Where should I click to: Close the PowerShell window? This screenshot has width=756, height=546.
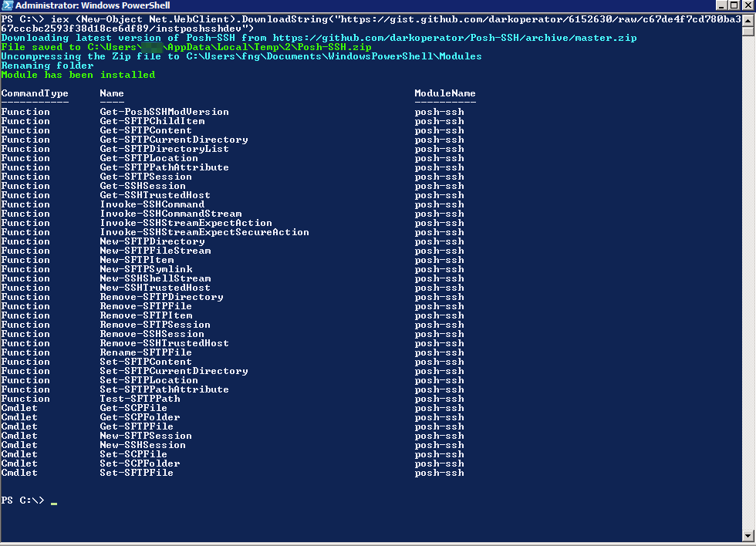click(x=748, y=5)
